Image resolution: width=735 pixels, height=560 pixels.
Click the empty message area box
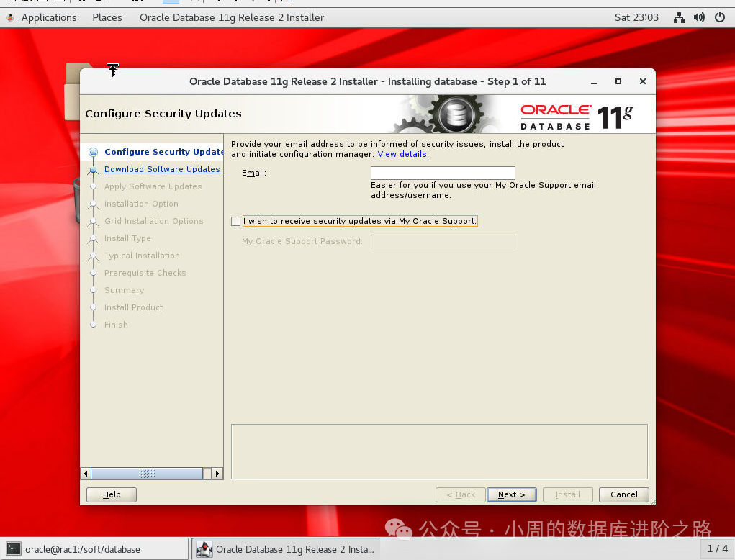point(439,452)
